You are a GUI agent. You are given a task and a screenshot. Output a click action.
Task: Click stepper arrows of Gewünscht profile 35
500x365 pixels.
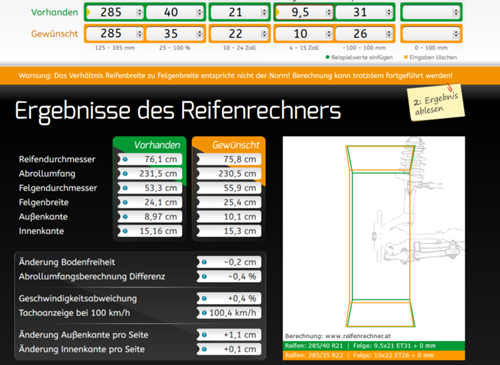[199, 34]
